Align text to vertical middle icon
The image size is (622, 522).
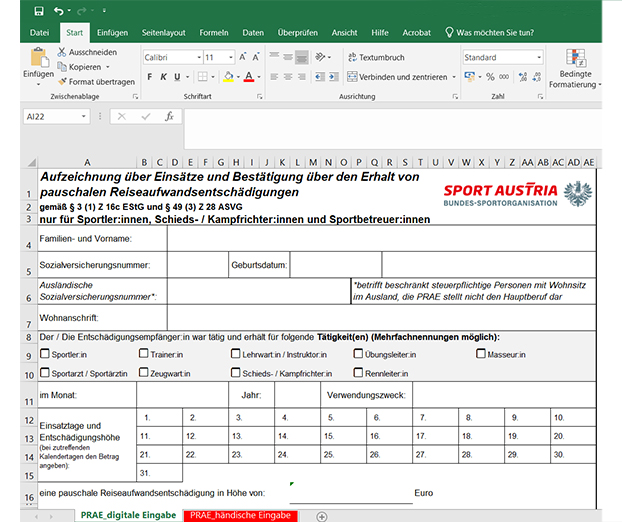pos(288,57)
